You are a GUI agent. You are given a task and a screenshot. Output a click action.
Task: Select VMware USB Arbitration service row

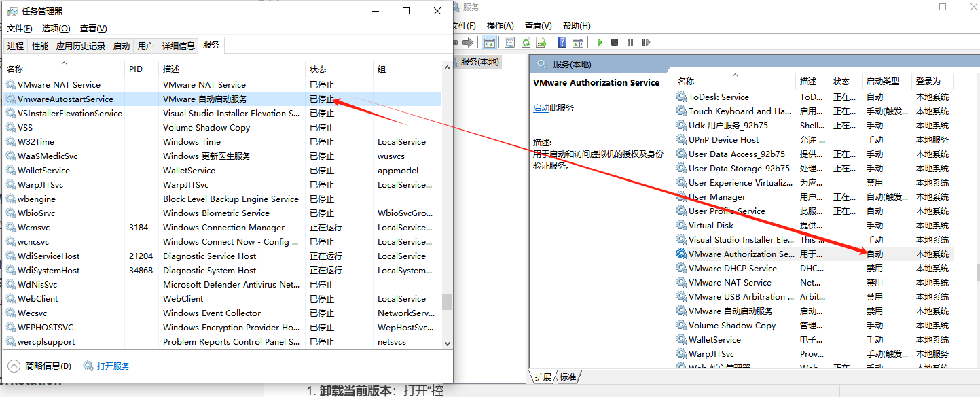point(814,297)
